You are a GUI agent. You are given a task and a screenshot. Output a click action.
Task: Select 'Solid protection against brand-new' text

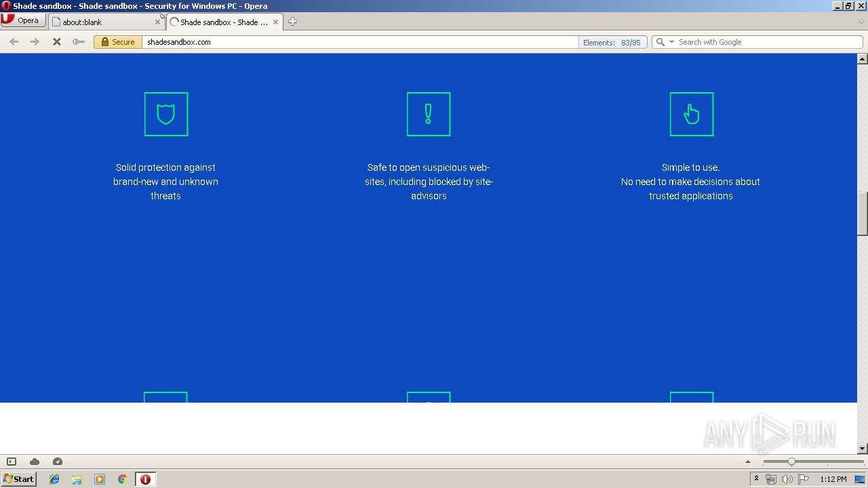pos(165,174)
